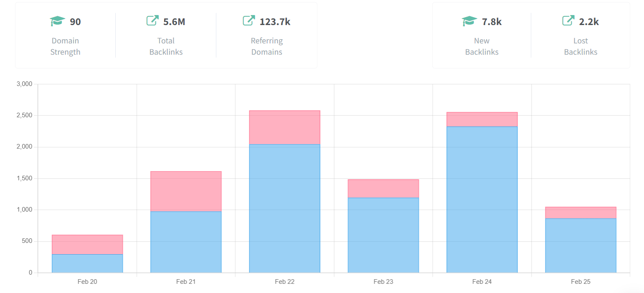Click the external link icon beside Referring Domains
The width and height of the screenshot is (644, 293).
(x=249, y=20)
